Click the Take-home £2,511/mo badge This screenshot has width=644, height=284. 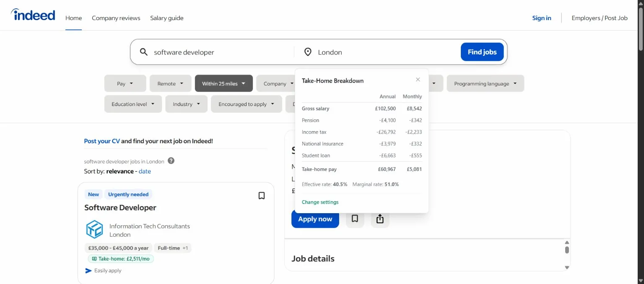121,259
